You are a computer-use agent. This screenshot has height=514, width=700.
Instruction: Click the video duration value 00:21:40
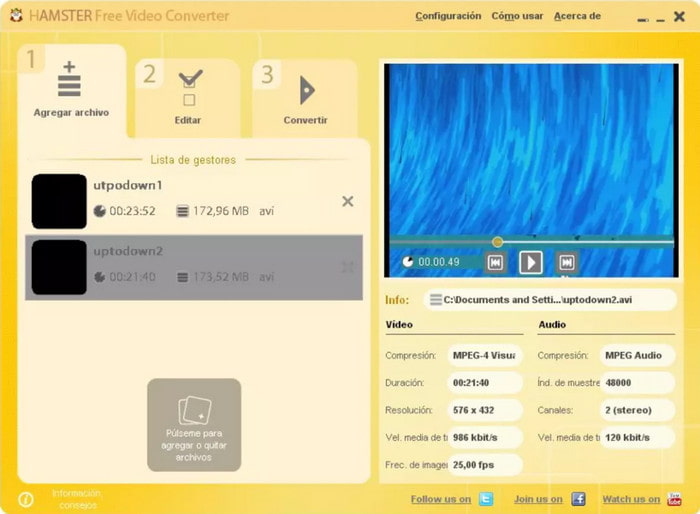coord(485,383)
